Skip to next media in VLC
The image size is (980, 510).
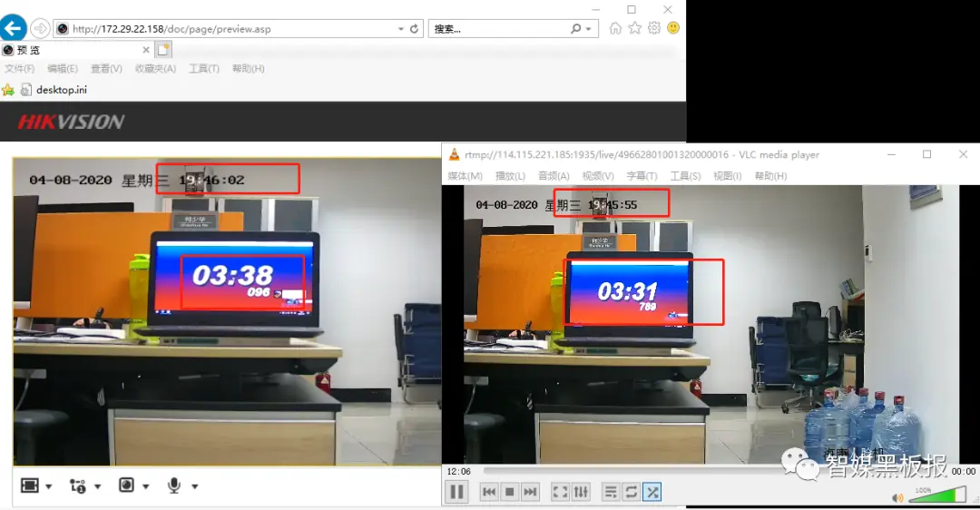pyautogui.click(x=530, y=492)
